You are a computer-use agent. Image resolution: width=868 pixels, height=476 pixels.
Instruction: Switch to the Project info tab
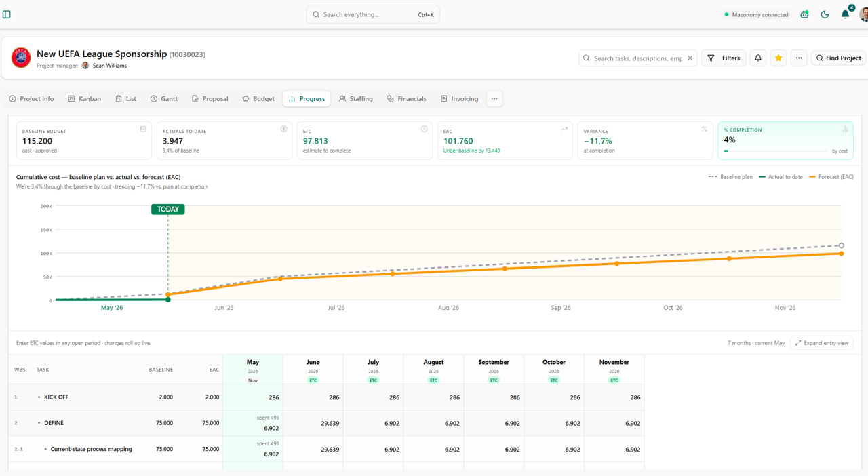31,99
